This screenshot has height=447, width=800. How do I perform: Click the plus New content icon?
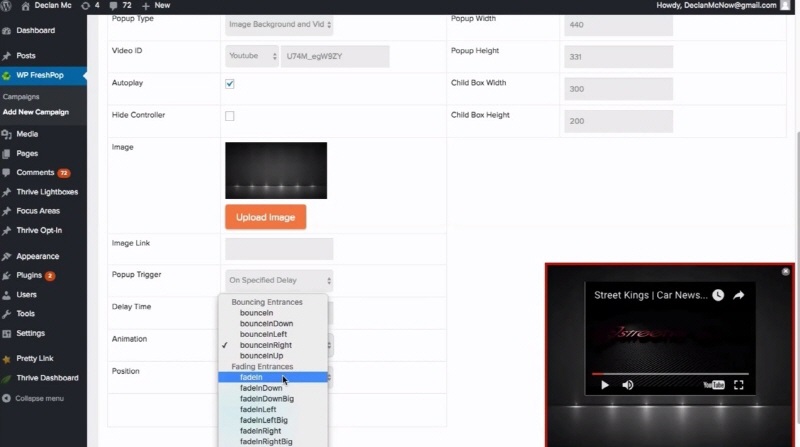click(146, 6)
